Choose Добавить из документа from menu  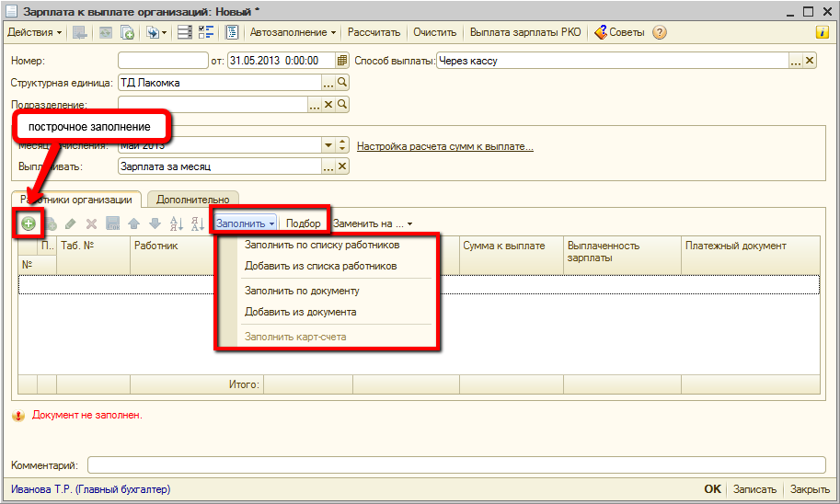pos(300,312)
